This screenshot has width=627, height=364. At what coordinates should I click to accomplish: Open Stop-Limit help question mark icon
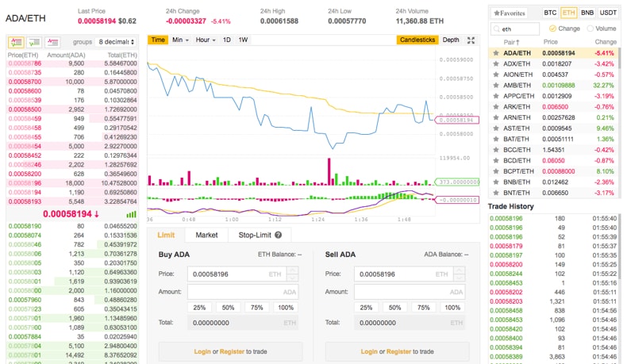pyautogui.click(x=279, y=236)
